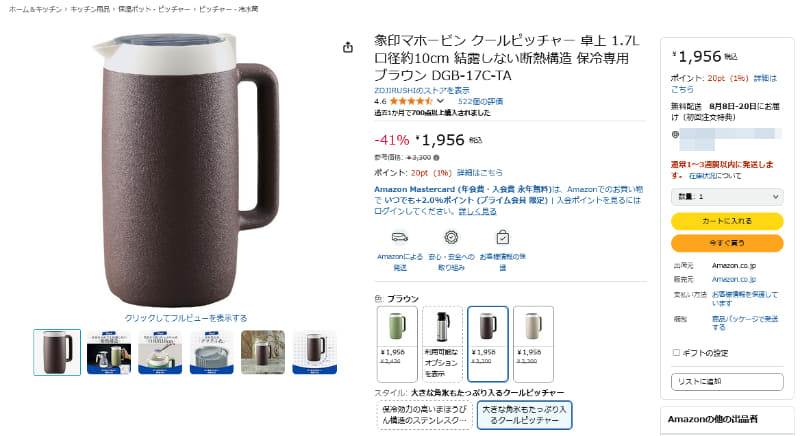Click the safety initiatives badge icon
800x436 pixels.
click(451, 237)
